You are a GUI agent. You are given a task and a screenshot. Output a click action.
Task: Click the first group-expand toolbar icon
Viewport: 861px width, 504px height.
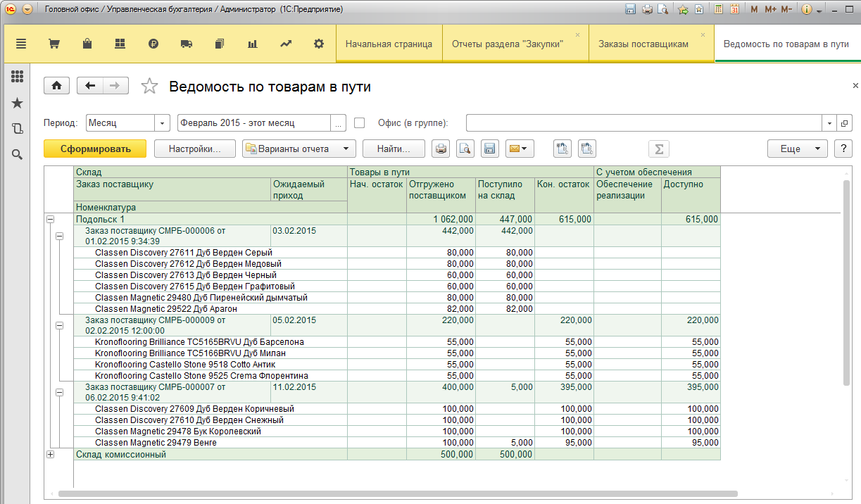click(x=563, y=149)
